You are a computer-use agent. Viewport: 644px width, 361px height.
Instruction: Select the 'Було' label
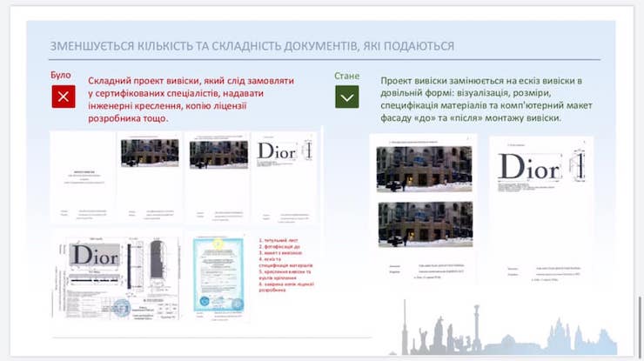[61, 76]
